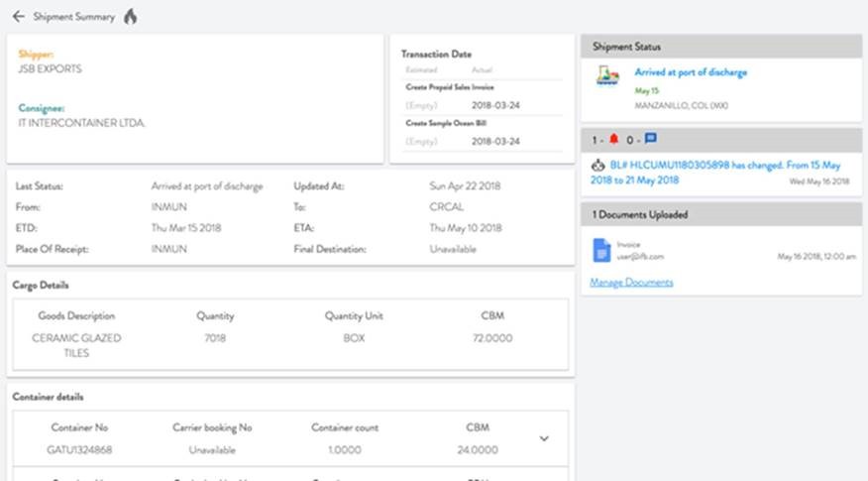Click the cargo CBM value 72.0000
868x481 pixels.
pyautogui.click(x=492, y=338)
